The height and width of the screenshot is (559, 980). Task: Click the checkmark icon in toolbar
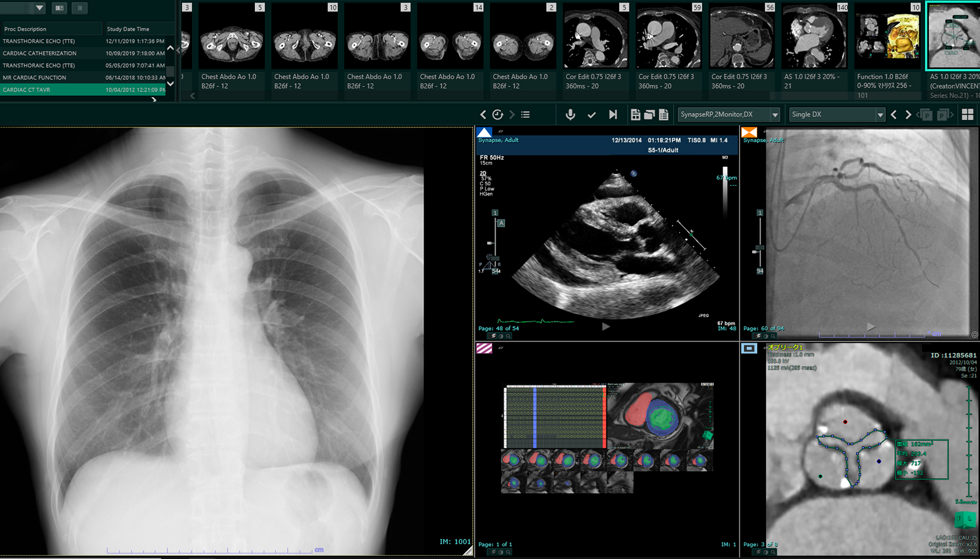592,115
